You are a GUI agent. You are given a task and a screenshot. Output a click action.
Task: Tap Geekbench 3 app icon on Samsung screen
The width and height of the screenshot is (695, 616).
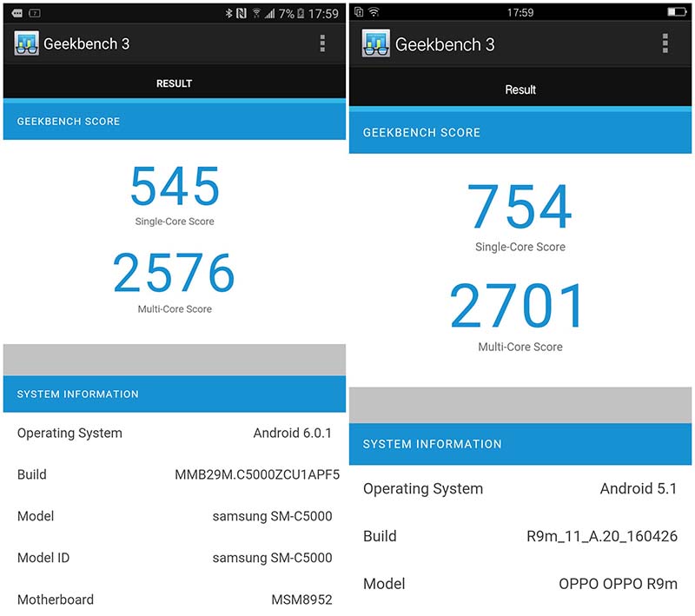coord(26,43)
